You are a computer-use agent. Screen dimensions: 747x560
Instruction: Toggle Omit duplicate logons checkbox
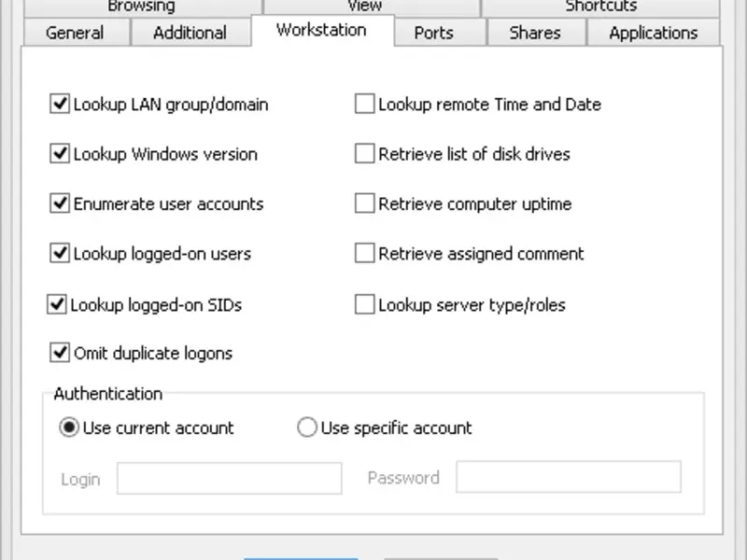click(61, 353)
